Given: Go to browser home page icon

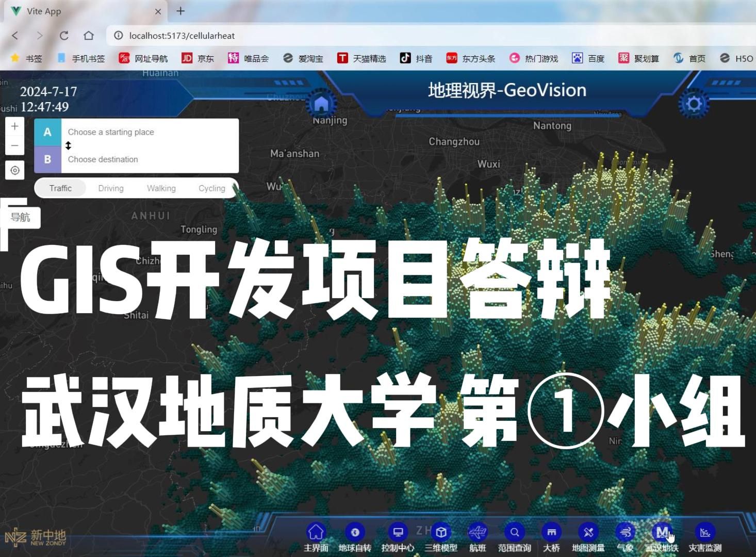Looking at the screenshot, I should 89,36.
